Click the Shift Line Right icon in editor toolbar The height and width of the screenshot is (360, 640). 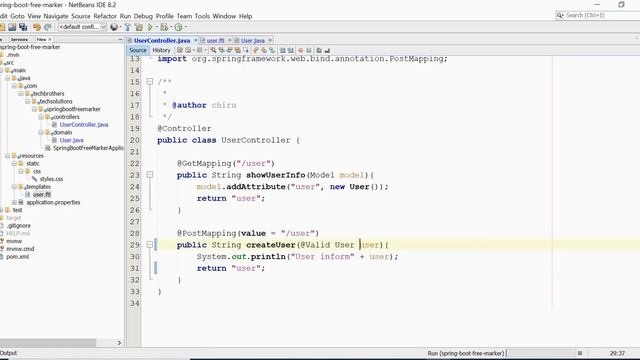click(x=290, y=50)
